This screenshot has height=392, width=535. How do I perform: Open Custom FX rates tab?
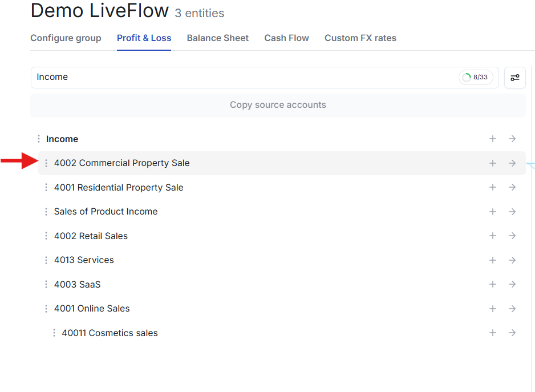coord(360,38)
